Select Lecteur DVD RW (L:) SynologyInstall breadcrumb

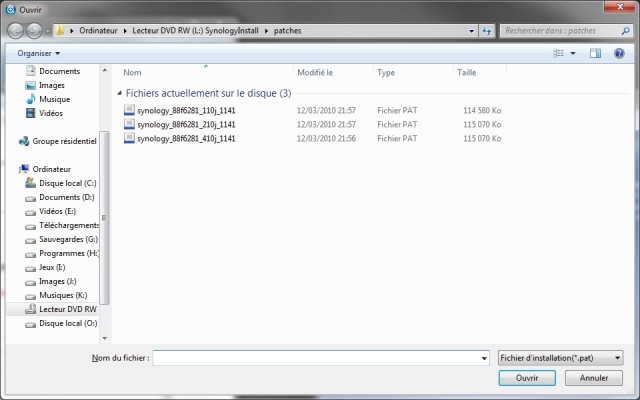click(x=195, y=31)
